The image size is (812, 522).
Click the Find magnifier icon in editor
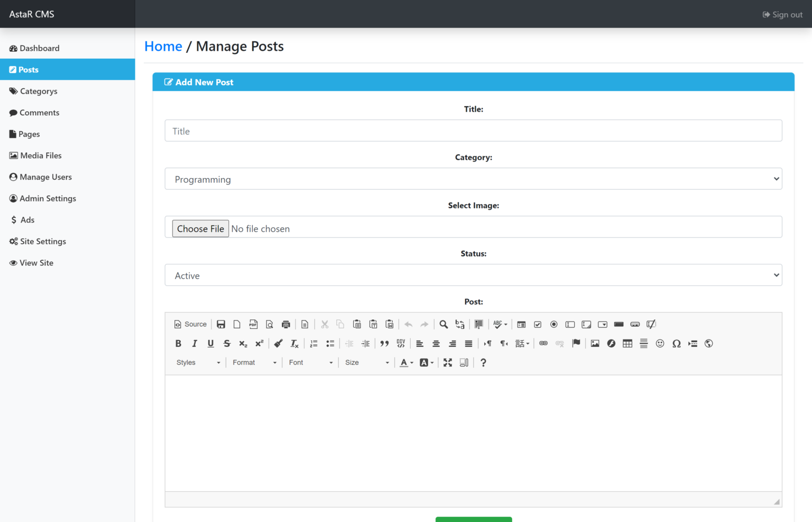[444, 324]
